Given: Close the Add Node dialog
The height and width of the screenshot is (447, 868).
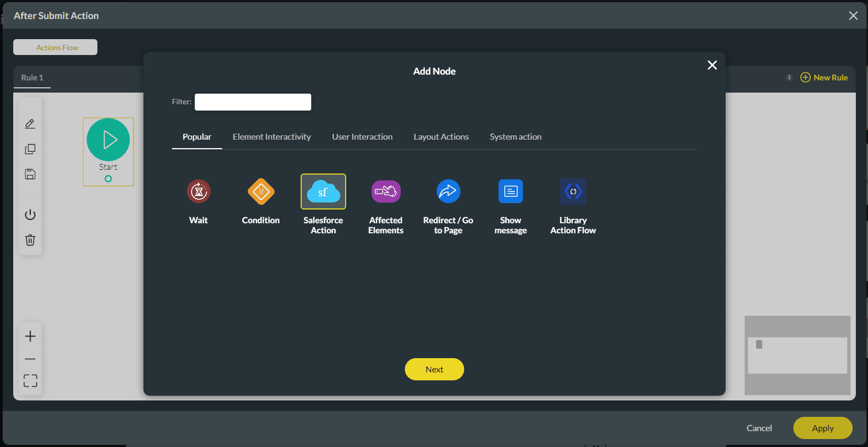Looking at the screenshot, I should (x=712, y=65).
